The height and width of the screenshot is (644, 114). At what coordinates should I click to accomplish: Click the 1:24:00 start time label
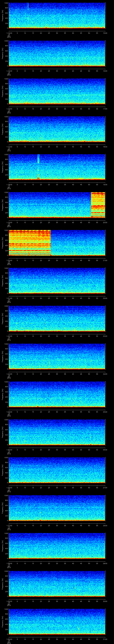9,412
